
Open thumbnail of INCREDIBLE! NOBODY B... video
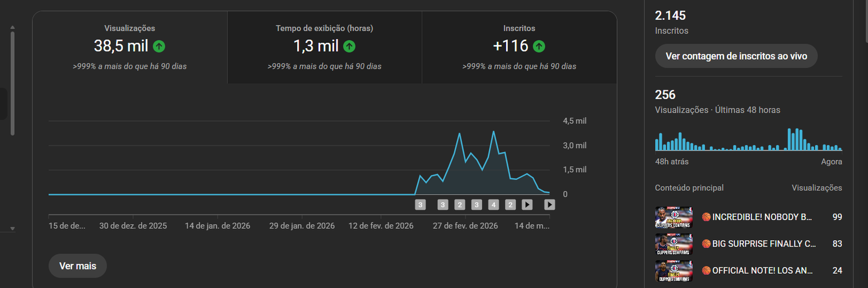pos(674,217)
